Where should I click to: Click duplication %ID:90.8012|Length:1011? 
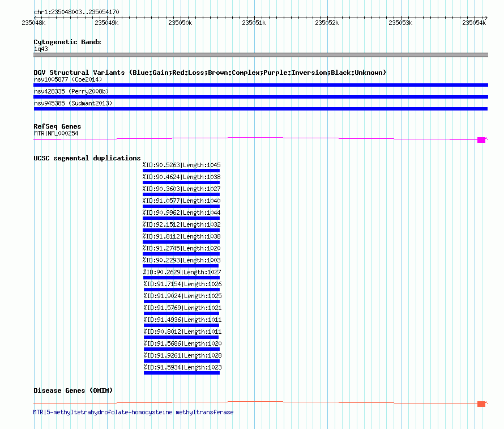click(182, 332)
